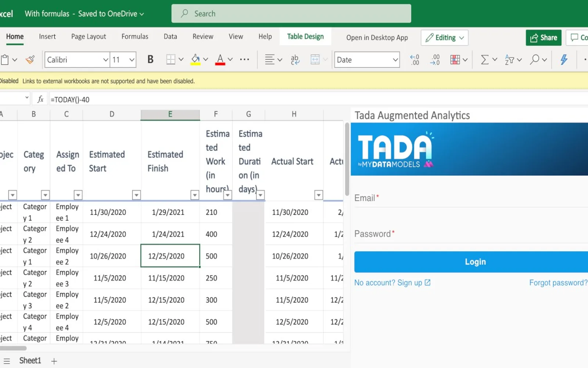Viewport: 588px width, 368px height.
Task: Open the all sheets list icon
Action: [x=7, y=361]
